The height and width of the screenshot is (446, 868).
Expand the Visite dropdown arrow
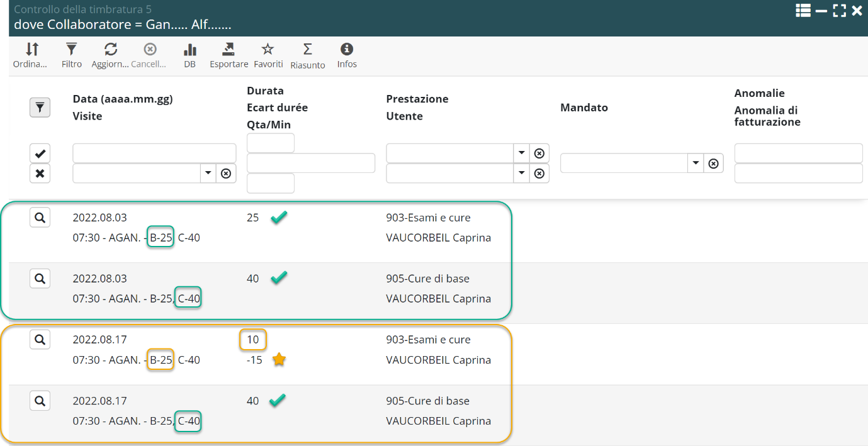(208, 173)
